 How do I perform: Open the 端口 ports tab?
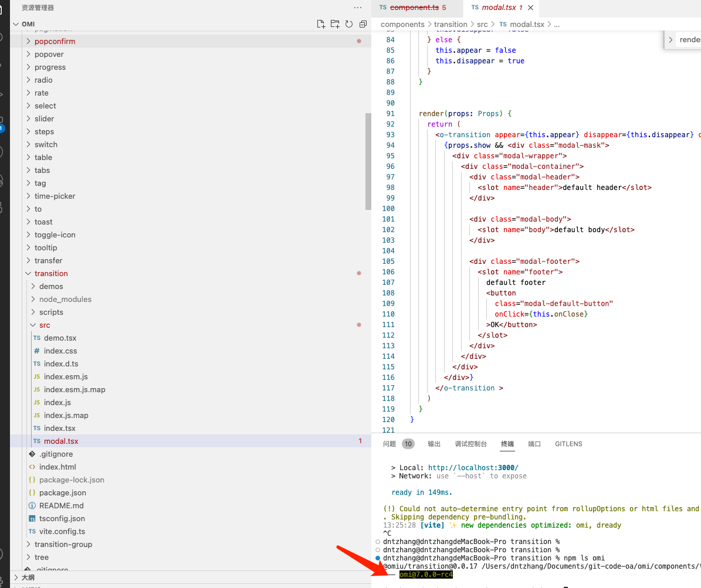point(534,444)
